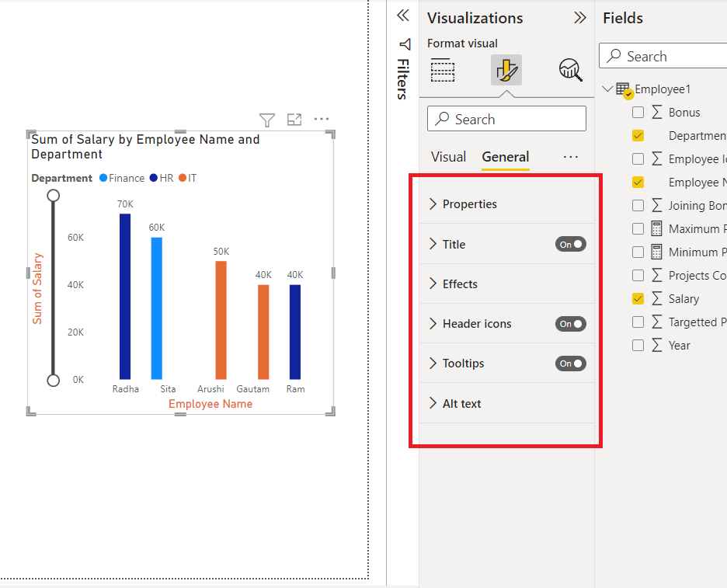Select the General tab
727x588 pixels.
[x=506, y=157]
